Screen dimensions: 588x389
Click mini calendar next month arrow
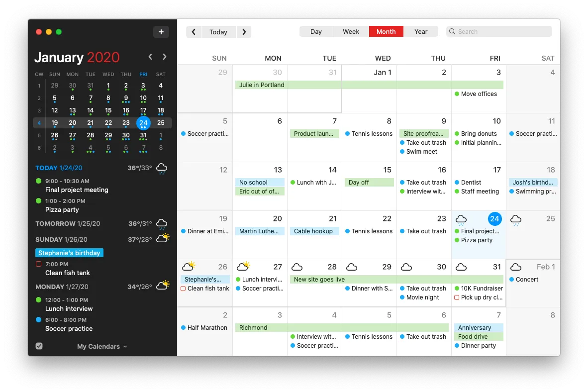[x=165, y=57]
